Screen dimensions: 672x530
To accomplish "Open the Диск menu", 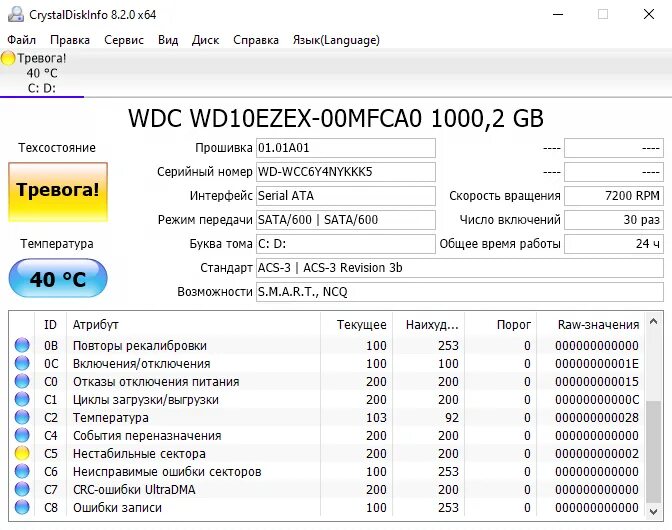I will click(x=205, y=40).
